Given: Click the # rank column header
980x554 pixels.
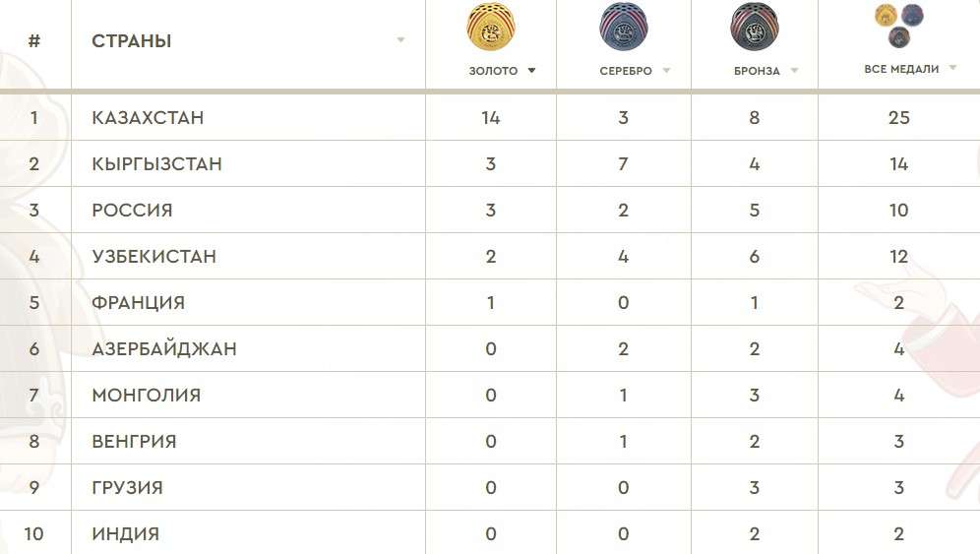Looking at the screenshot, I should pyautogui.click(x=34, y=41).
